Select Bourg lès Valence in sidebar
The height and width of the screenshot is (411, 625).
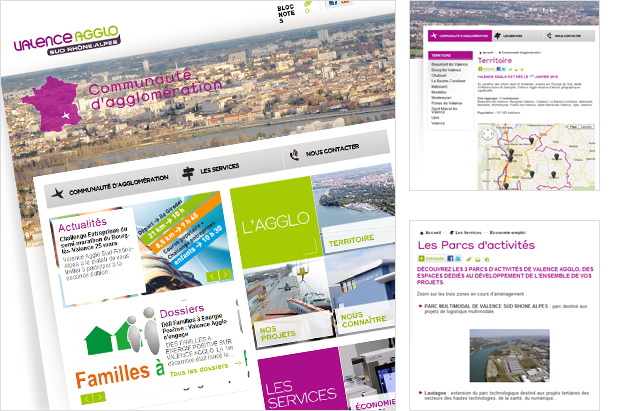click(x=446, y=70)
